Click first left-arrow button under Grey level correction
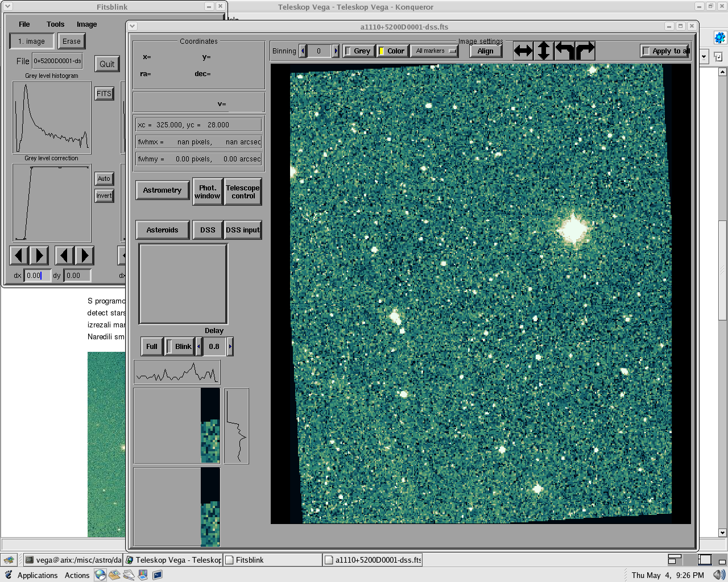Image resolution: width=728 pixels, height=582 pixels. point(19,255)
